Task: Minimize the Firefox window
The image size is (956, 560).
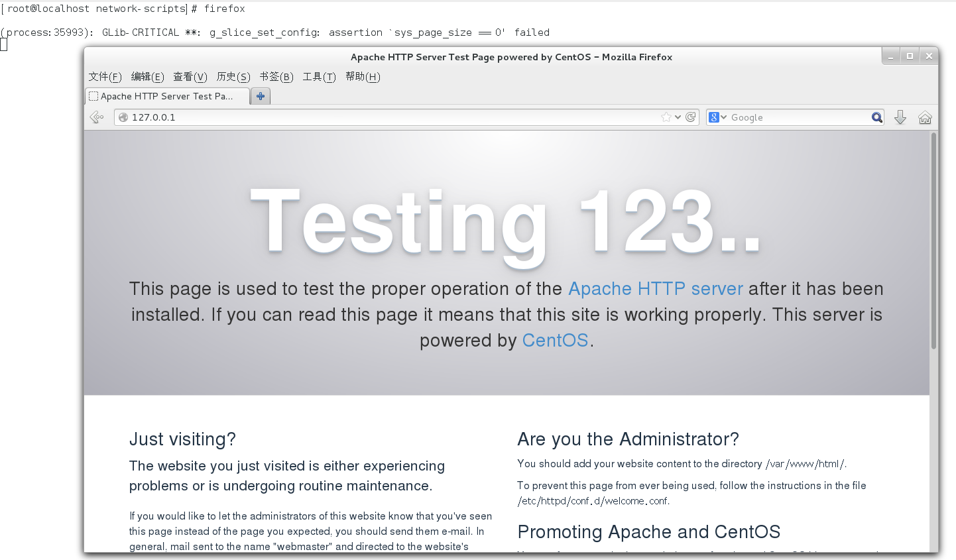Action: [891, 56]
